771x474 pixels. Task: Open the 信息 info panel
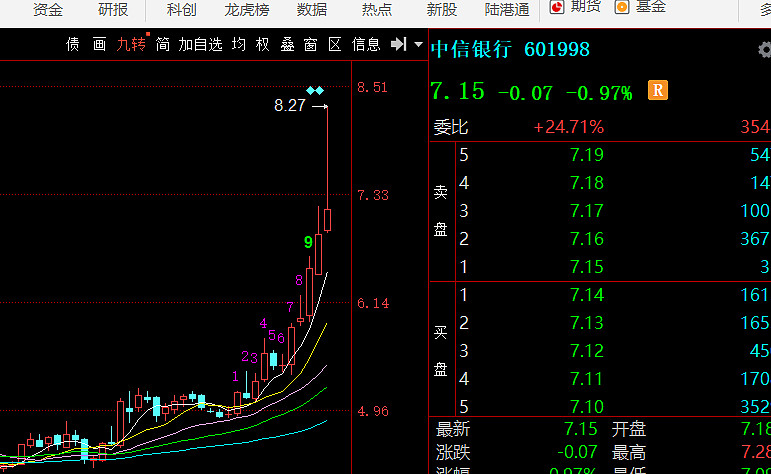click(x=366, y=44)
